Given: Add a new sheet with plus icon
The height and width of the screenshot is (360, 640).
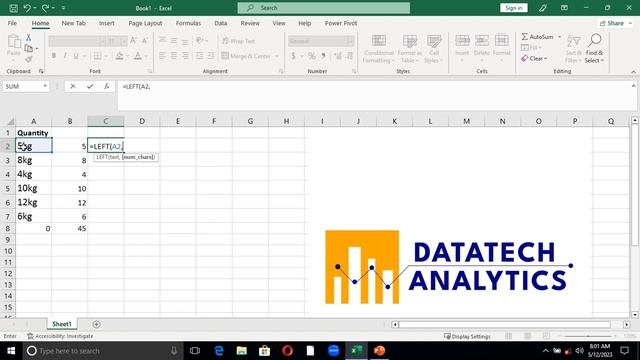Looking at the screenshot, I should click(96, 324).
